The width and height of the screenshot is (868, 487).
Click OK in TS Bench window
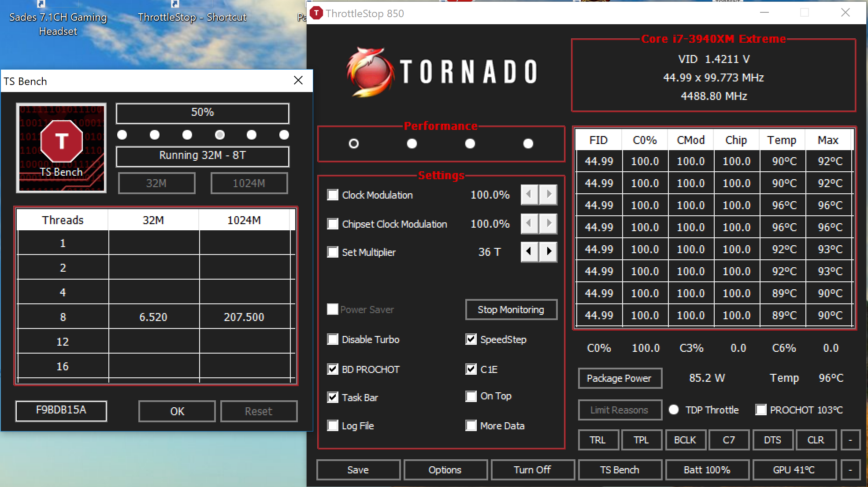pyautogui.click(x=177, y=411)
